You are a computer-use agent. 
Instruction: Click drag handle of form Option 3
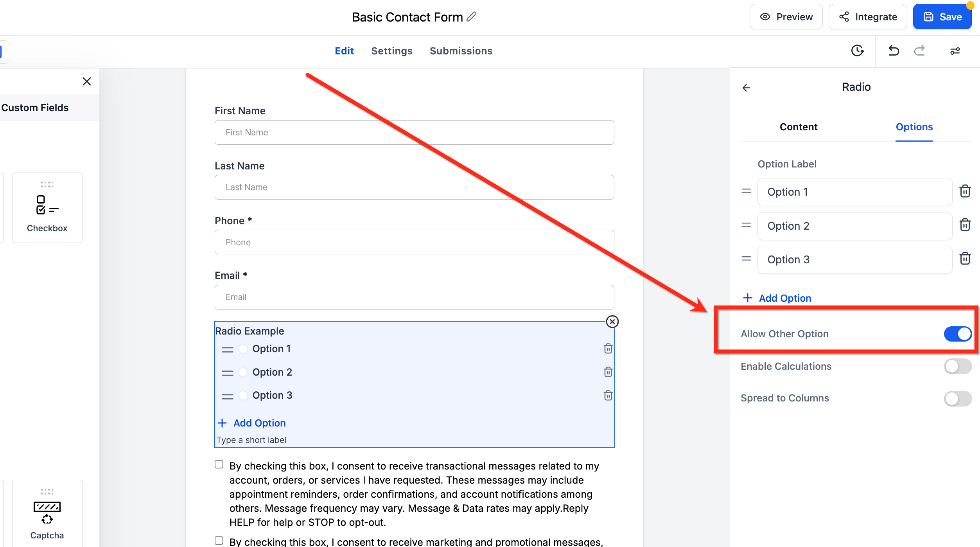click(x=227, y=396)
